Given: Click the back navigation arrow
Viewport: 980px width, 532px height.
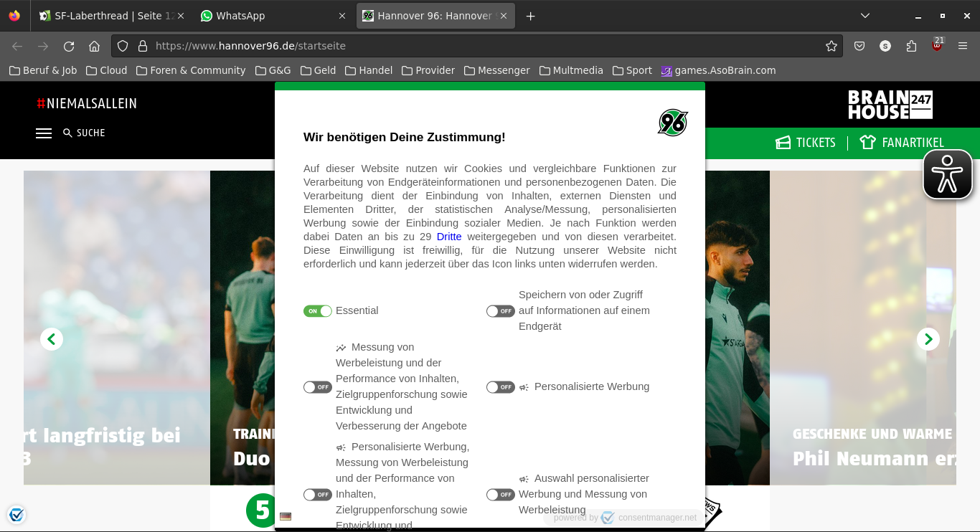Looking at the screenshot, I should [x=17, y=46].
